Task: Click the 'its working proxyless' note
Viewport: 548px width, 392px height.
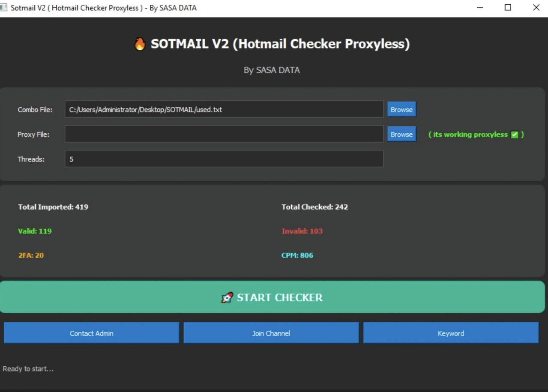Action: [476, 135]
